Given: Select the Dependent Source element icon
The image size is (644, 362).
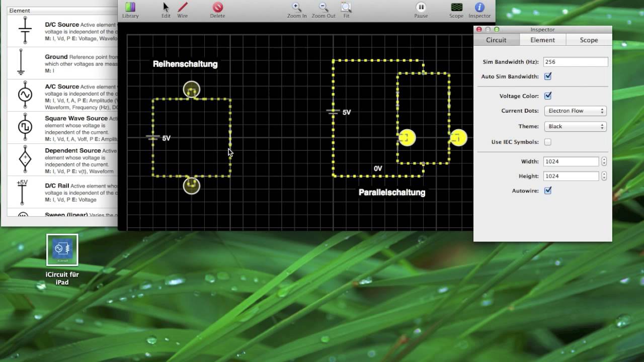Looking at the screenshot, I should 25,159.
